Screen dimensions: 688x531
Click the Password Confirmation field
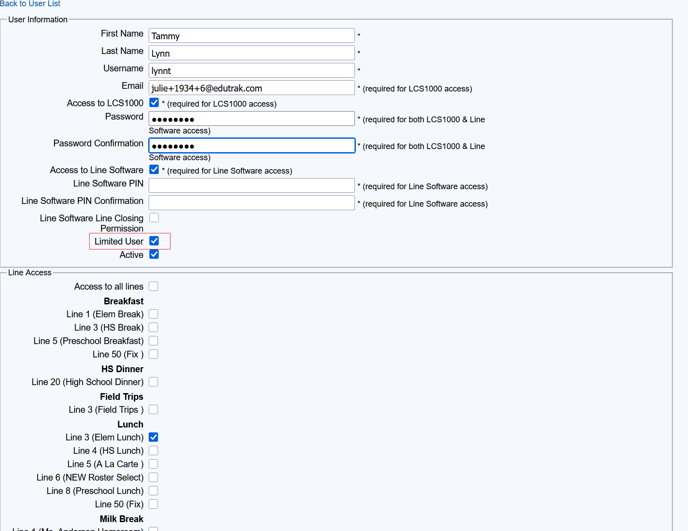click(x=251, y=146)
